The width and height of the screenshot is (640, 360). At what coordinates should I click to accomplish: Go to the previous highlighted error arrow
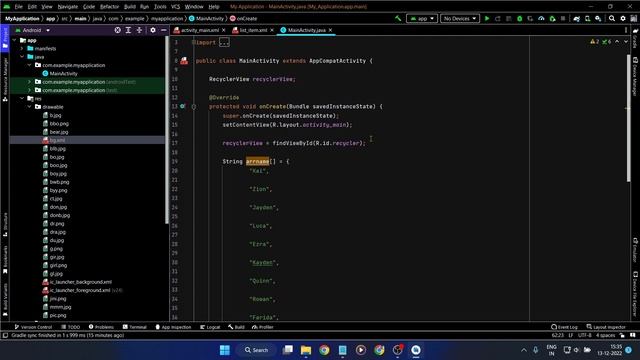(x=617, y=42)
